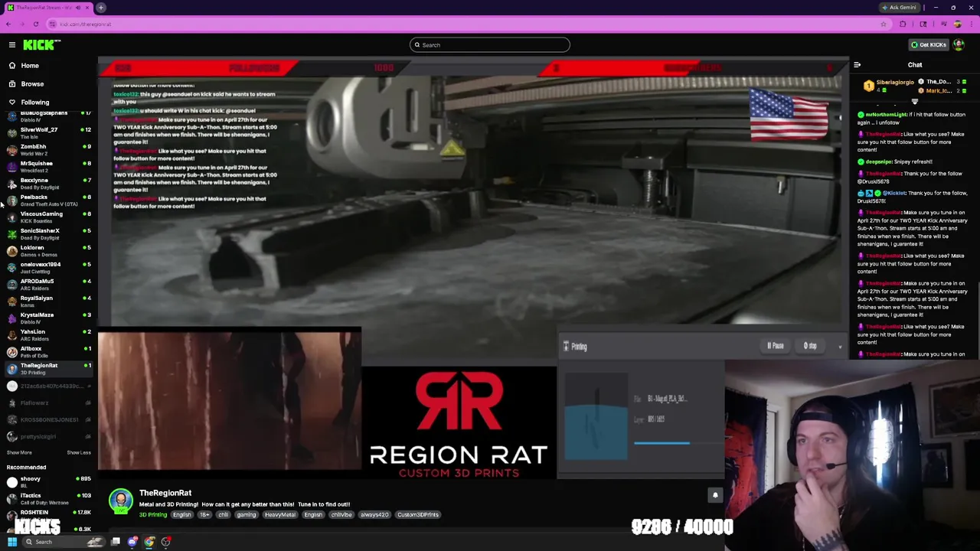This screenshot has height=551, width=980.
Task: Open ViscousGaming channel in following list
Action: click(47, 217)
